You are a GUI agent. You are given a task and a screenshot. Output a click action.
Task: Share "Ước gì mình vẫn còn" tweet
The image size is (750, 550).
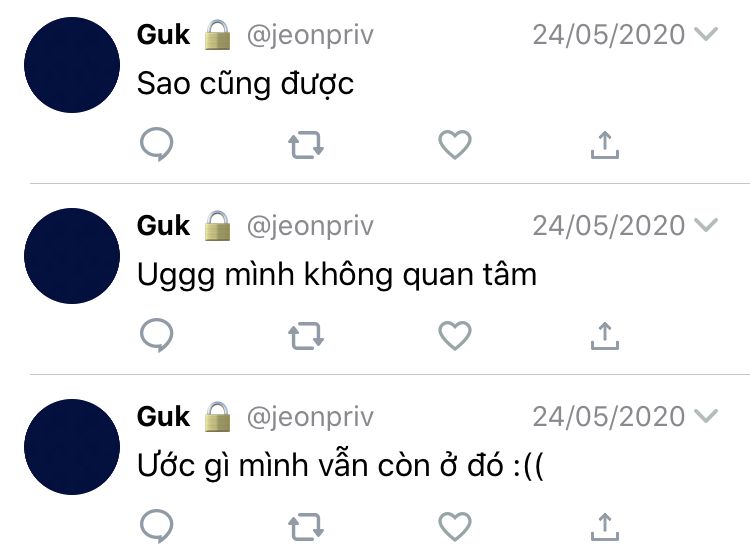(x=605, y=527)
